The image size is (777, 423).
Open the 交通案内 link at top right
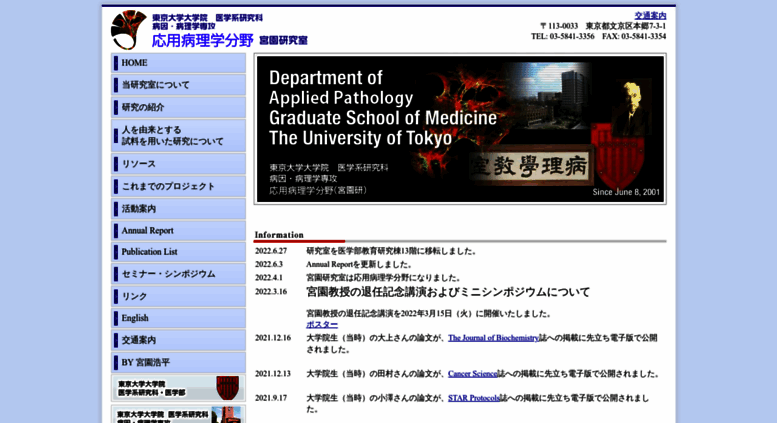(x=650, y=15)
